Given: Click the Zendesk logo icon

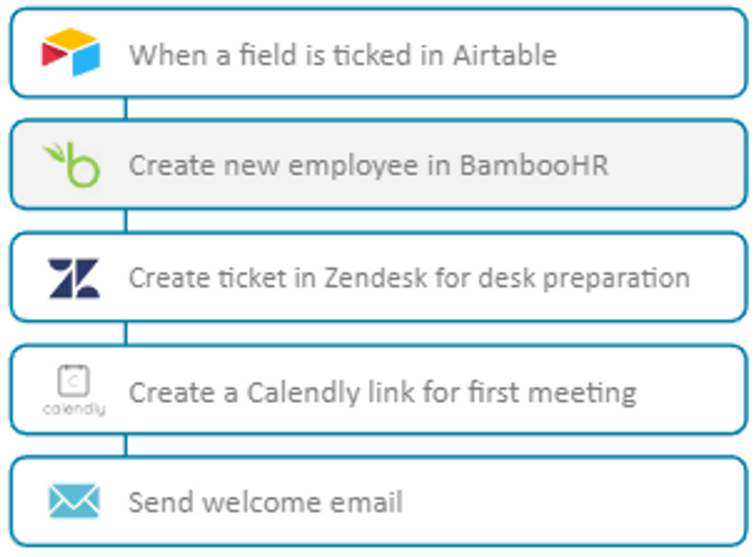Looking at the screenshot, I should (x=74, y=278).
